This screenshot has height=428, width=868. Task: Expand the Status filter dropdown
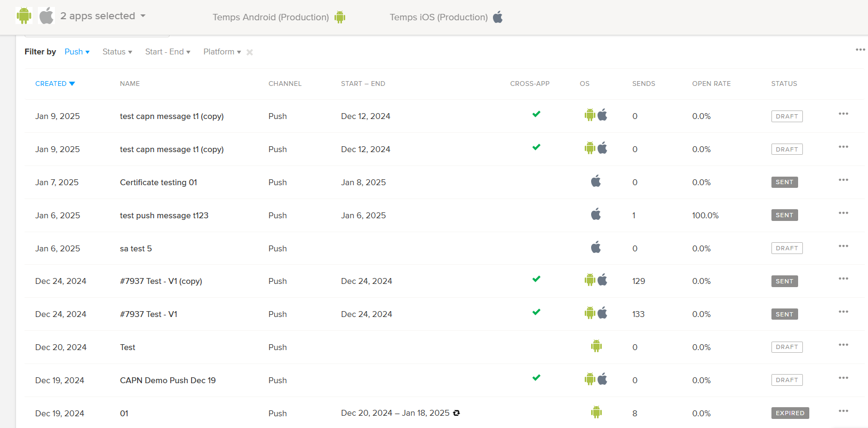pyautogui.click(x=117, y=52)
